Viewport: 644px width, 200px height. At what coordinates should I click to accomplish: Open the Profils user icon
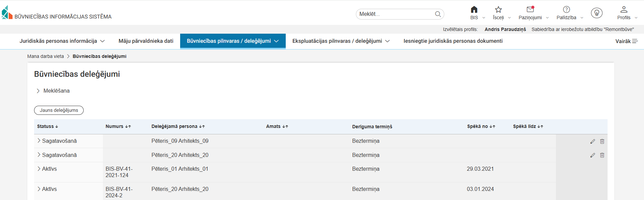tap(624, 9)
